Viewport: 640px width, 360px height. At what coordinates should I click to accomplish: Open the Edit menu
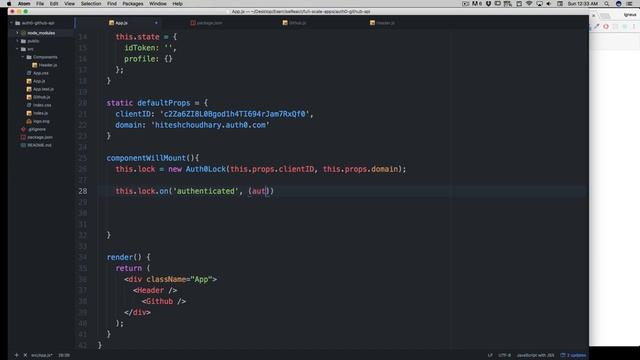pos(54,4)
